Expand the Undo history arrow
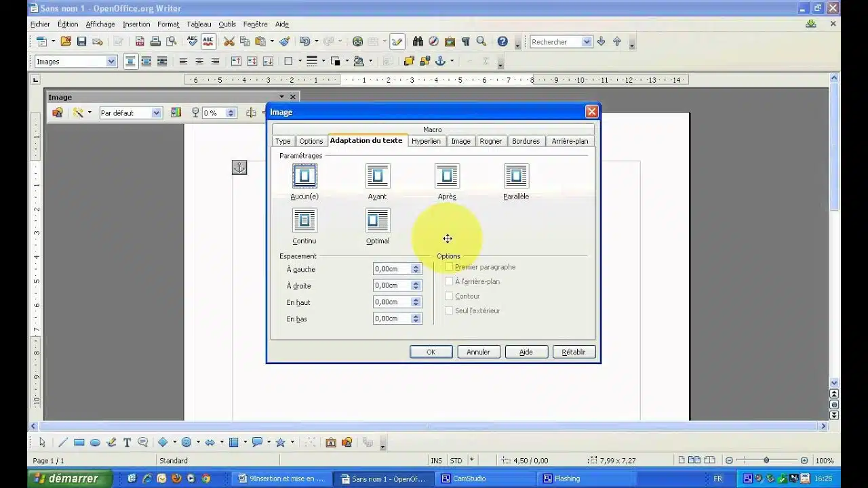This screenshot has width=868, height=488. (x=317, y=41)
